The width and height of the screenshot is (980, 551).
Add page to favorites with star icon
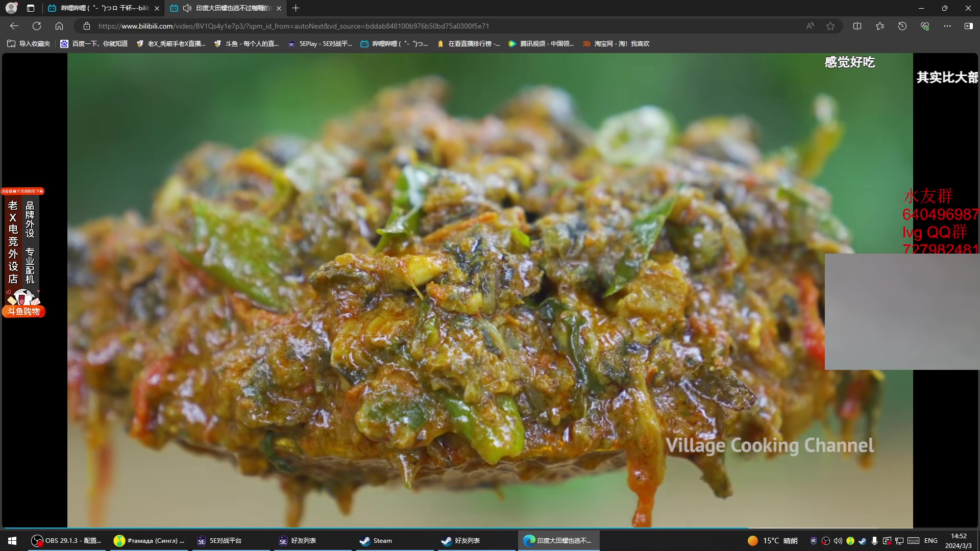(830, 26)
